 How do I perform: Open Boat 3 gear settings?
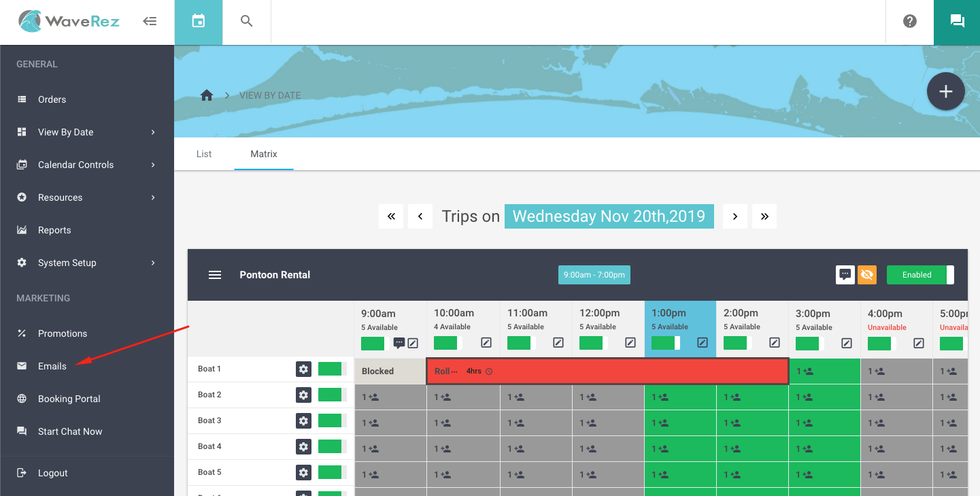303,420
